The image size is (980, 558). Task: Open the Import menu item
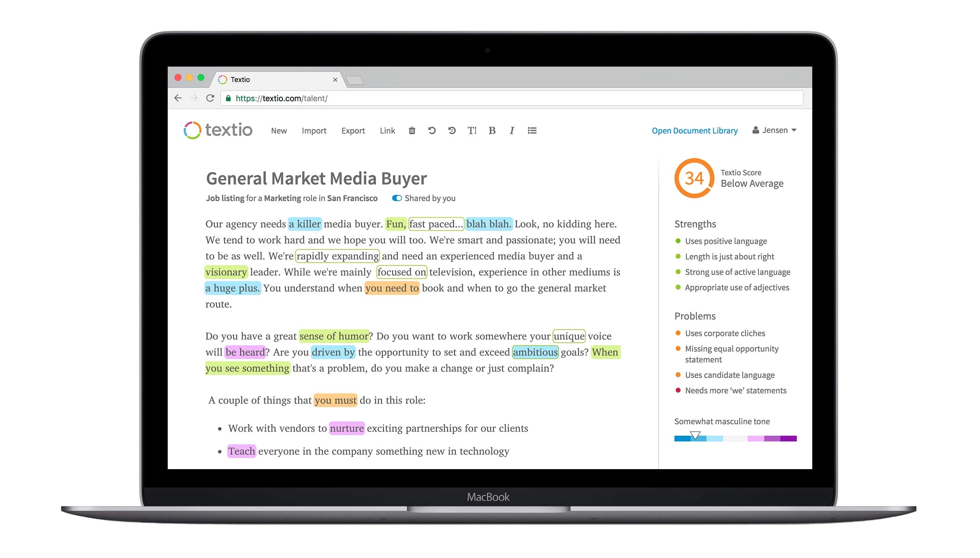[x=314, y=131]
